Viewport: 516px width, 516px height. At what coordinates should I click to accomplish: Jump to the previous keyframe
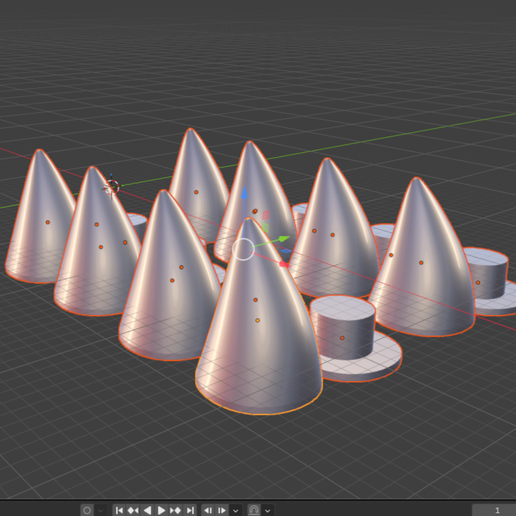click(x=133, y=510)
